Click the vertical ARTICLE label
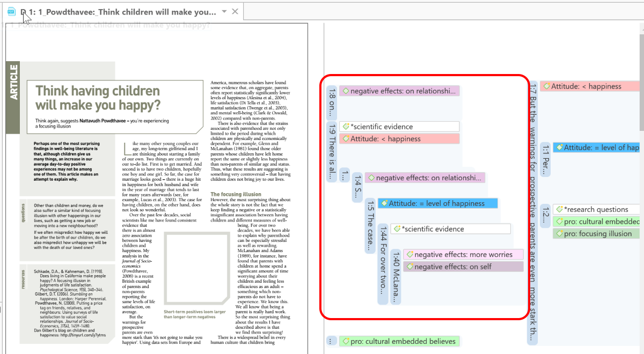Viewport: 644px width, 354px height. pos(13,82)
